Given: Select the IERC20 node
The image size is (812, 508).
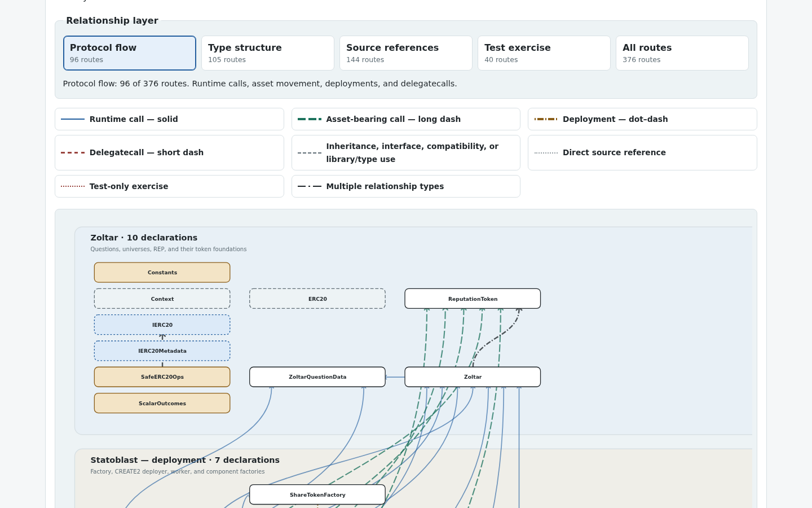Looking at the screenshot, I should click(162, 325).
